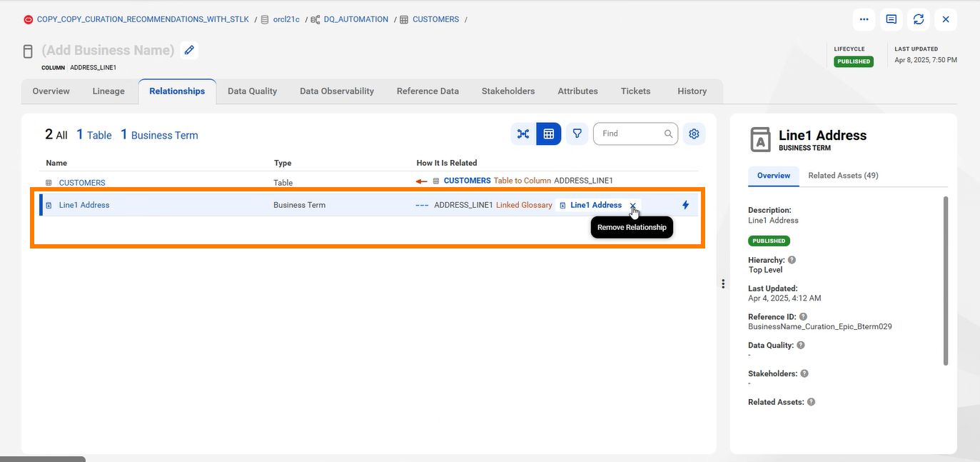Image resolution: width=980 pixels, height=462 pixels.
Task: Click the Hierarchy help icon
Action: [792, 260]
